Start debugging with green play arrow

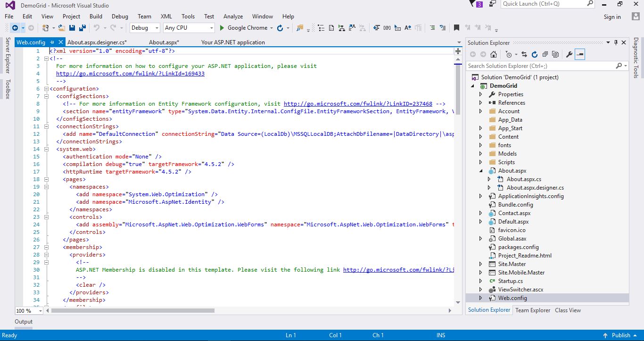[x=222, y=28]
